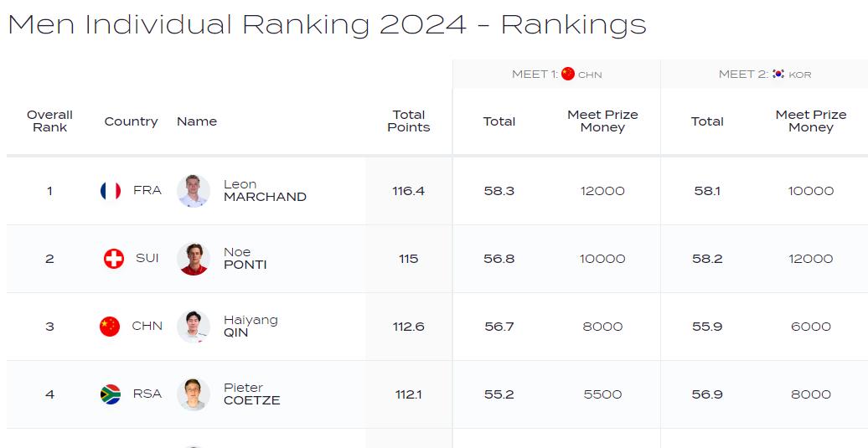Click Marchand's 116.4 total points cell

[409, 191]
